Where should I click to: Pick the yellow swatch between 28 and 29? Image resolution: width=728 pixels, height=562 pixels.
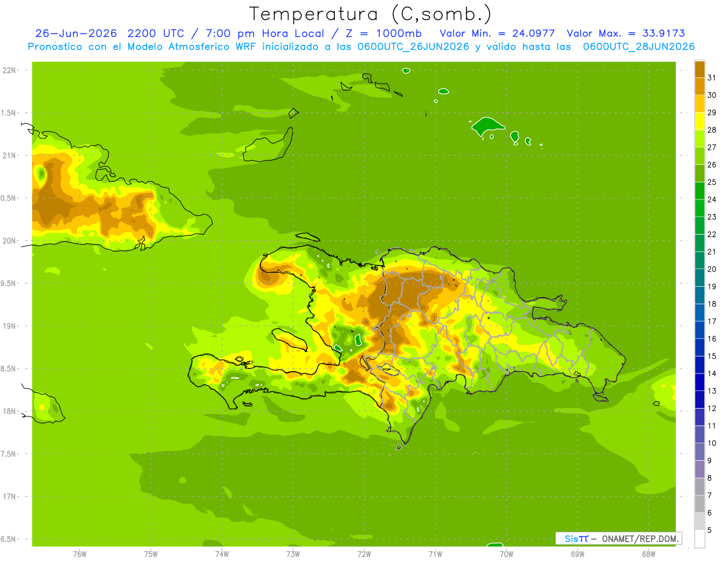[699, 121]
